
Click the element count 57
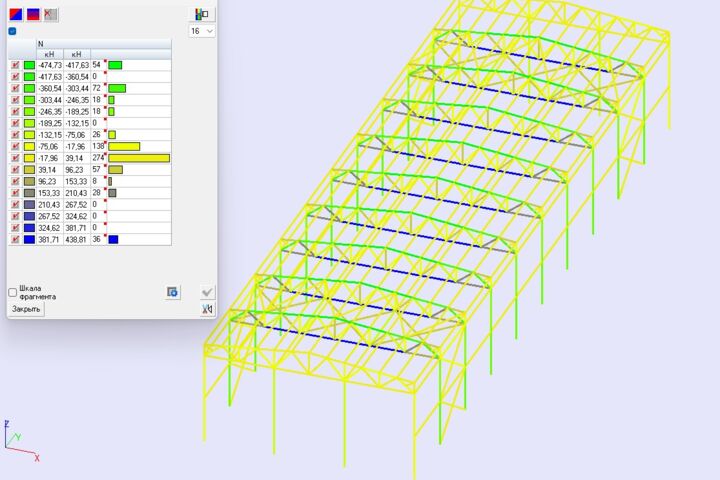96,169
